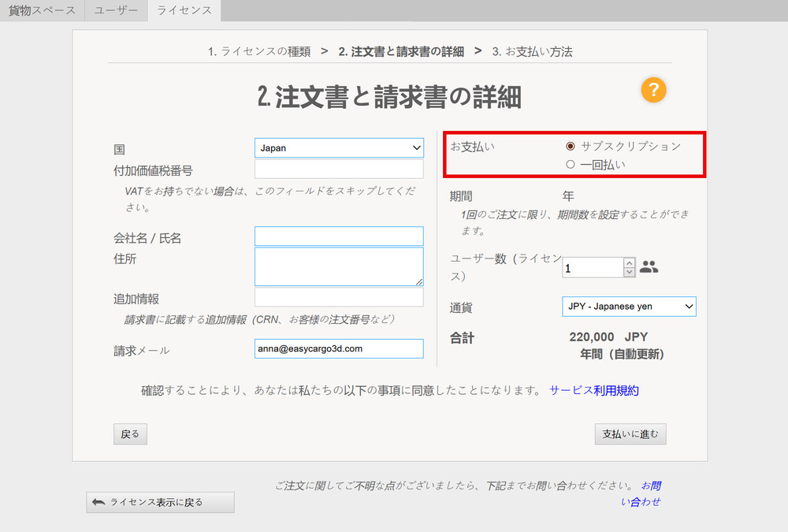The image size is (788, 532).
Task: Open the 通貨 currency dropdown
Action: click(628, 306)
